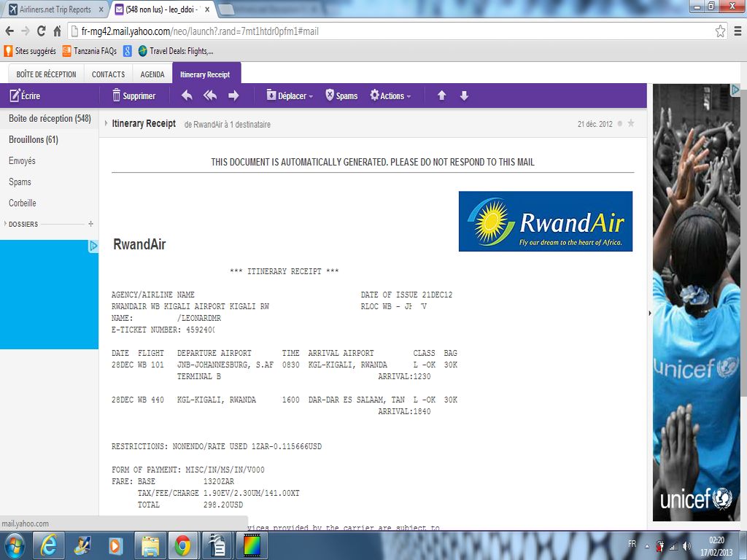Delete the email with Supprimer
This screenshot has height=560, width=747.
[x=133, y=96]
